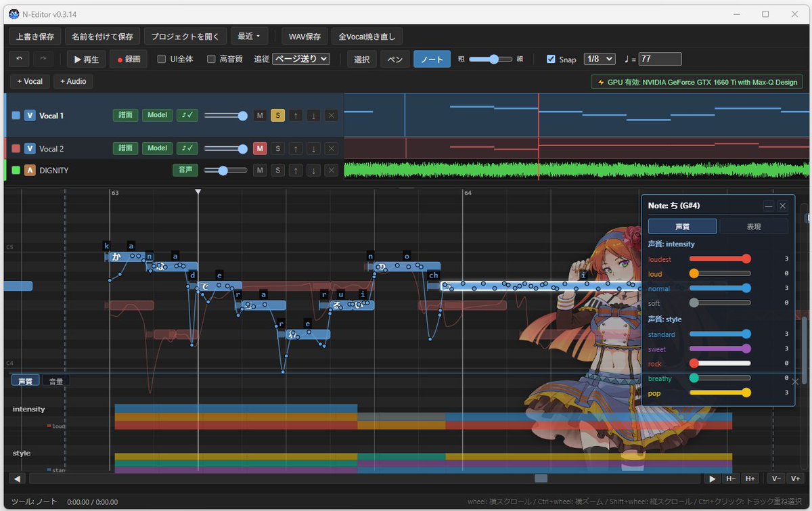Viewport: 812px width, 511px height.
Task: Click the horizontal timeline scrollbar thumb
Action: click(541, 479)
